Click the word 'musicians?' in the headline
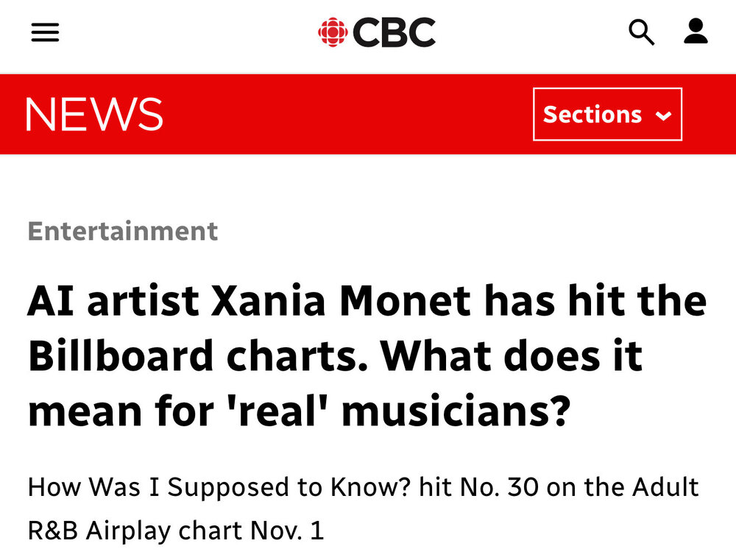The width and height of the screenshot is (736, 560). pyautogui.click(x=456, y=412)
